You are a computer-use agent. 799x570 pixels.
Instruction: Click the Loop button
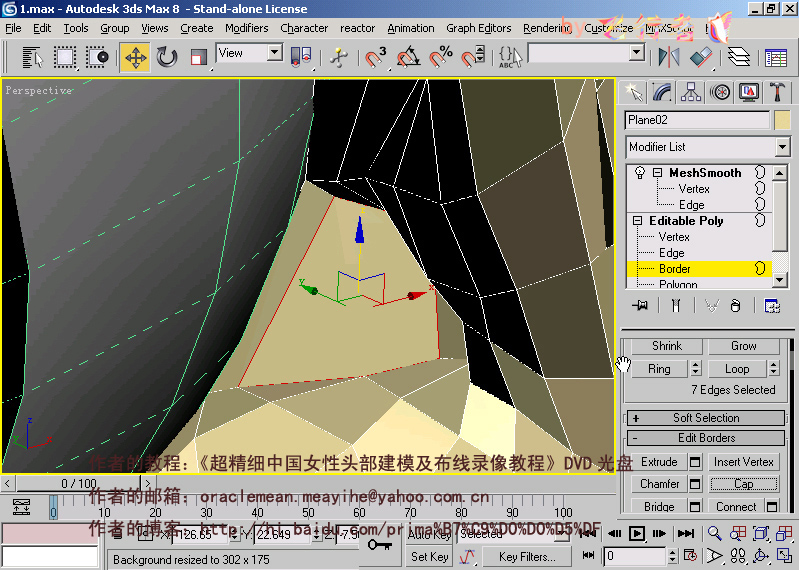pos(737,369)
